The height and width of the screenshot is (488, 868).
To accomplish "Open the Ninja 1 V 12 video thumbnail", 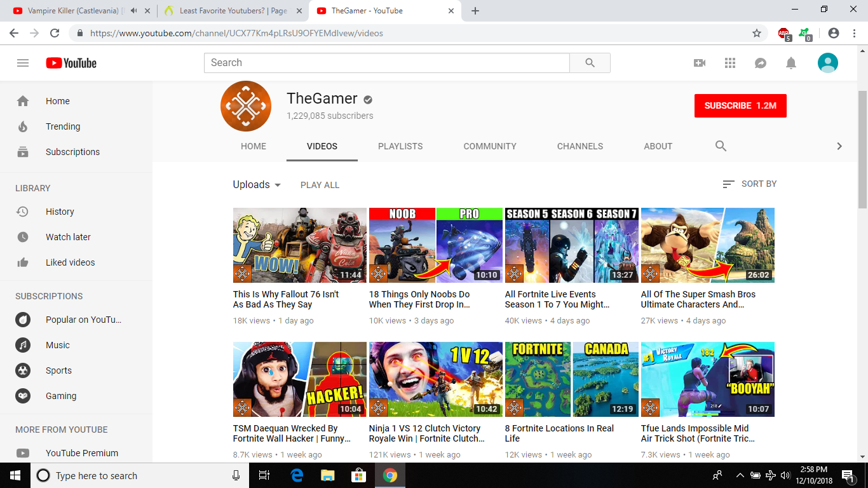I will tap(436, 379).
